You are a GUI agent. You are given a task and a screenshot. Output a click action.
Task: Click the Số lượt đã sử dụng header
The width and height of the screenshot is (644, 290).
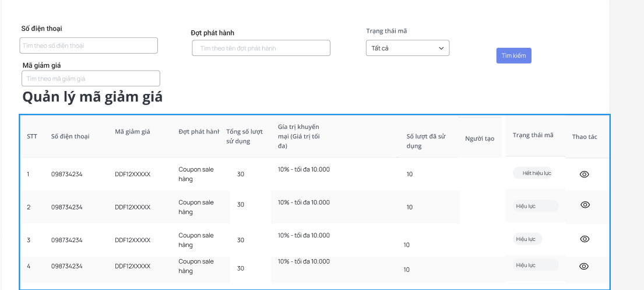426,141
